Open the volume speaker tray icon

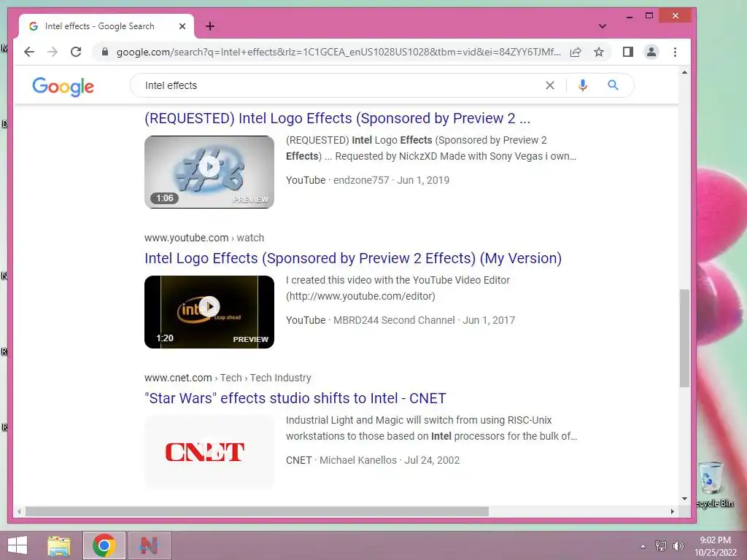(678, 546)
